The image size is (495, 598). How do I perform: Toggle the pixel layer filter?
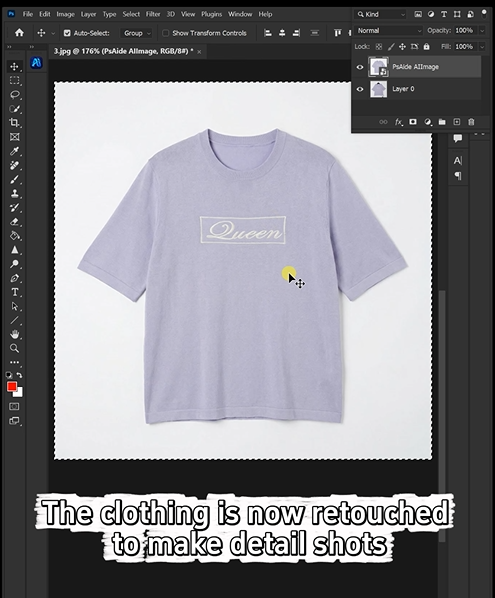pyautogui.click(x=418, y=14)
